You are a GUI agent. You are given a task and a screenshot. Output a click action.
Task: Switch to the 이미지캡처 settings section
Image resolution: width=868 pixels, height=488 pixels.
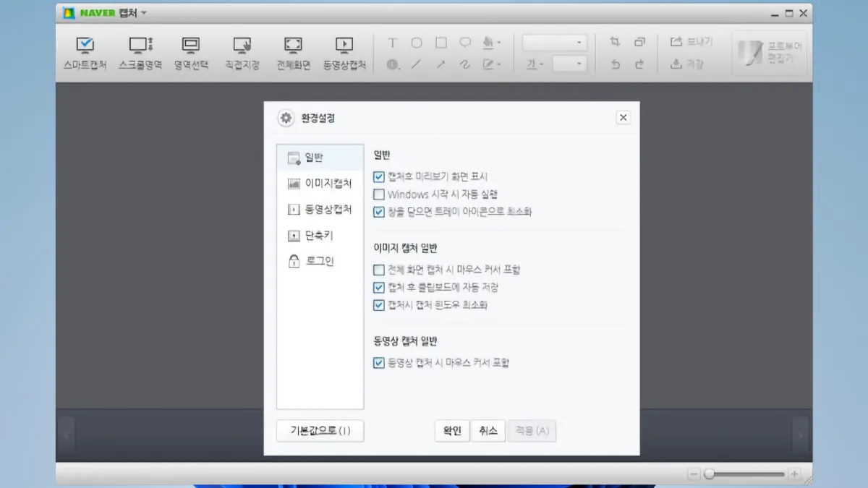[319, 184]
